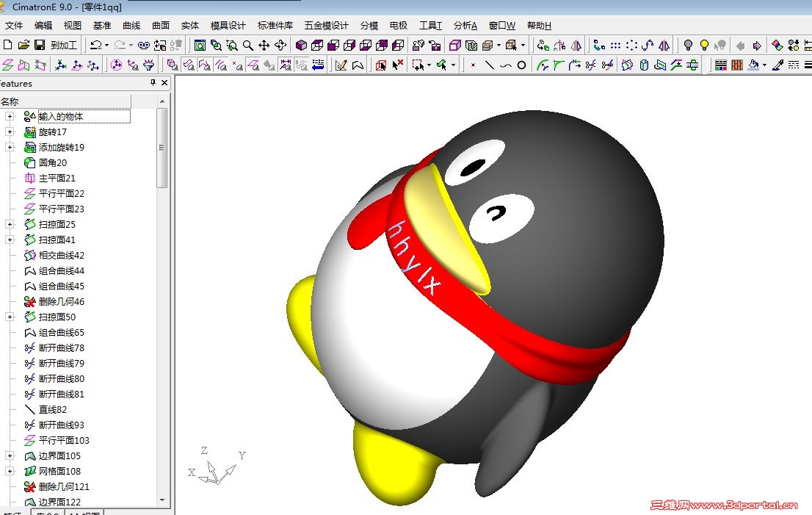The height and width of the screenshot is (515, 812).
Task: Click the sketcher pencil icon
Action: click(341, 65)
